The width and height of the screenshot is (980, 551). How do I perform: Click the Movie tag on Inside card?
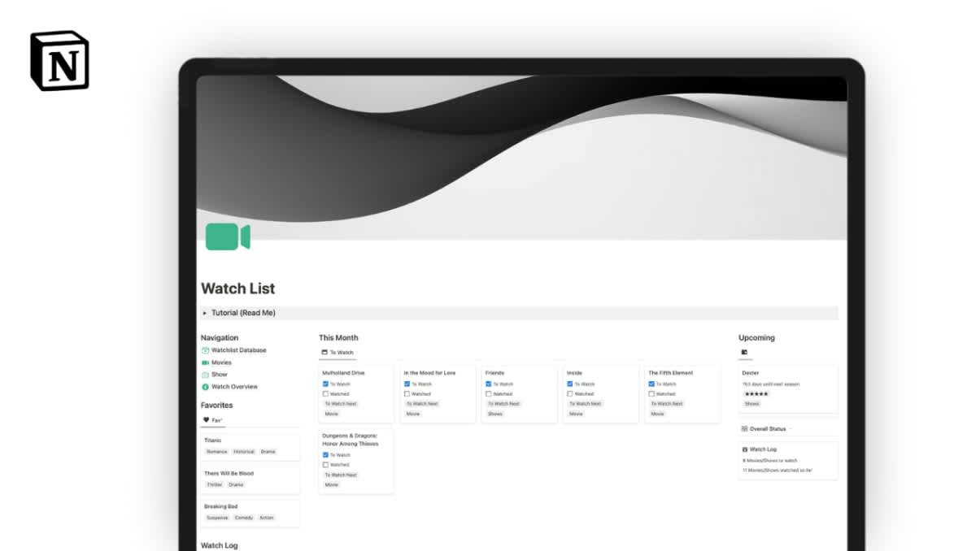click(576, 414)
